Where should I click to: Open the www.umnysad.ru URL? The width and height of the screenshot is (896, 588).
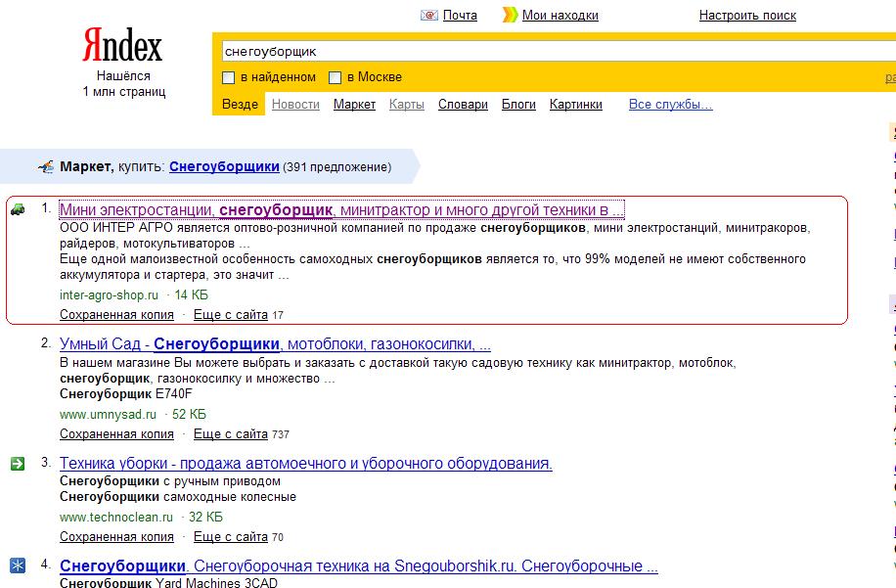pyautogui.click(x=108, y=414)
